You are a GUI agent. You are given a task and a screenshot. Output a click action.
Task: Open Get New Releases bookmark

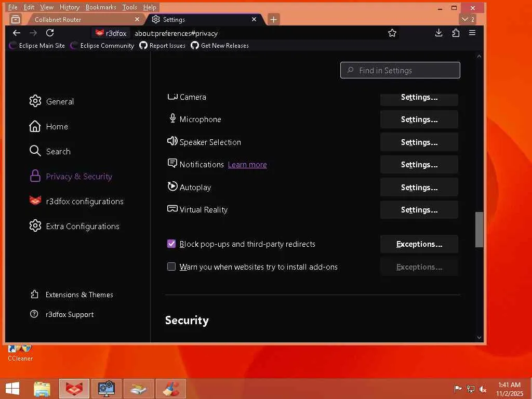220,46
